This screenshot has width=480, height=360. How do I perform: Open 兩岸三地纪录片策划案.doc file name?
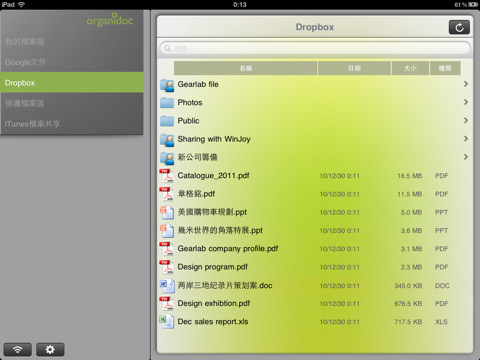[x=225, y=285]
